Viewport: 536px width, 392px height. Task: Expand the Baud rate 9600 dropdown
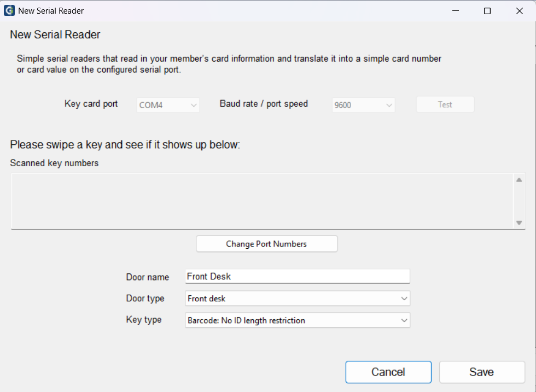click(x=363, y=105)
